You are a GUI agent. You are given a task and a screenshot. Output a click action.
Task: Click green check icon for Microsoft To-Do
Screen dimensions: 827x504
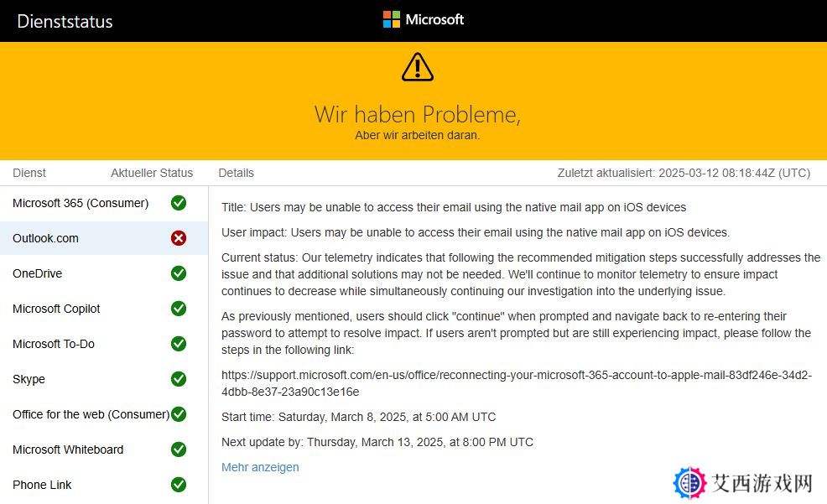pyautogui.click(x=179, y=344)
